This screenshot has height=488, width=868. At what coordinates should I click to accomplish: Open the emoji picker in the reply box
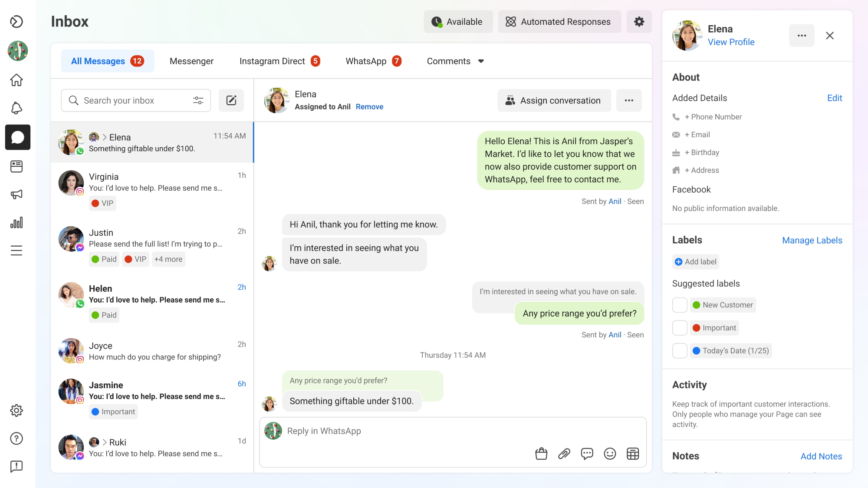coord(610,454)
